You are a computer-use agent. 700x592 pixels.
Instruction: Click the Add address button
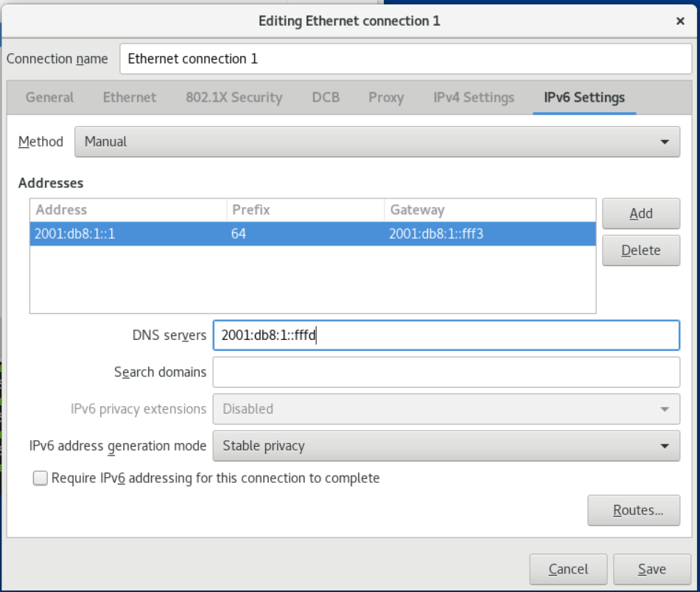tap(640, 214)
